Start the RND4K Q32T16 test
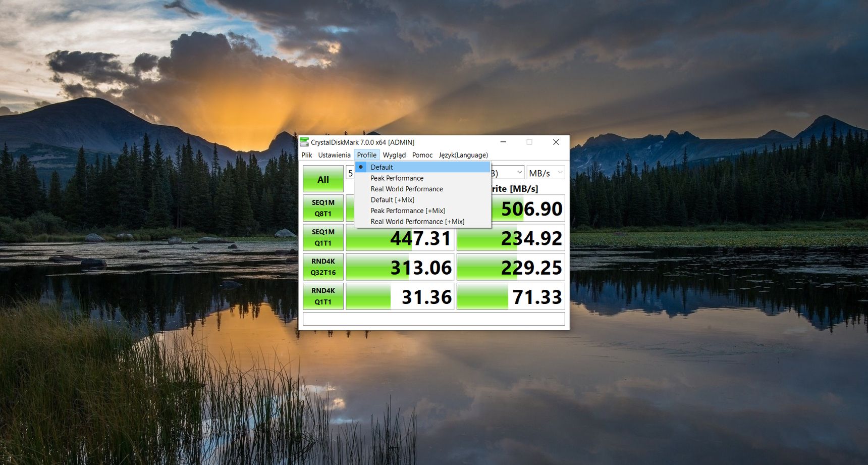The width and height of the screenshot is (868, 465). 323,267
